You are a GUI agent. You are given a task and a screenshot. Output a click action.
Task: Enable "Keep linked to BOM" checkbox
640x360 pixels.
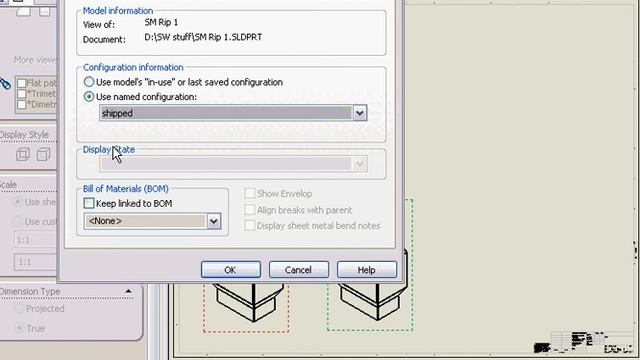[89, 203]
